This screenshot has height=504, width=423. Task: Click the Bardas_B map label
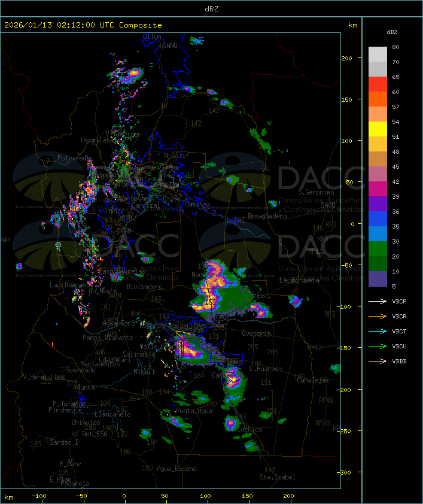click(64, 442)
